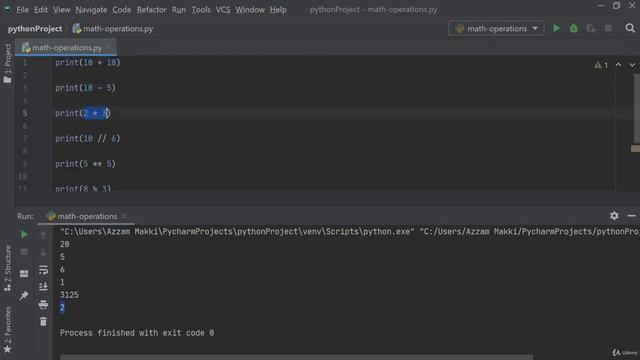
Task: Click the Run panel stop button
Action: pos(24,252)
